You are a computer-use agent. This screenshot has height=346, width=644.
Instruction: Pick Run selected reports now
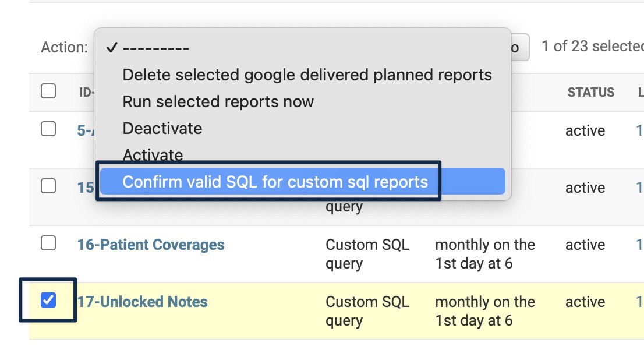218,101
